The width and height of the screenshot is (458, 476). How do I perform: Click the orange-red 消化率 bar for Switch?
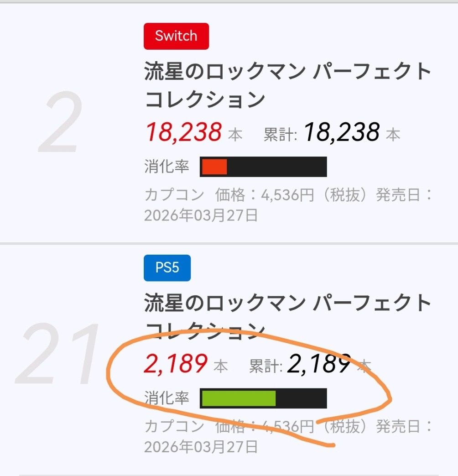click(214, 167)
